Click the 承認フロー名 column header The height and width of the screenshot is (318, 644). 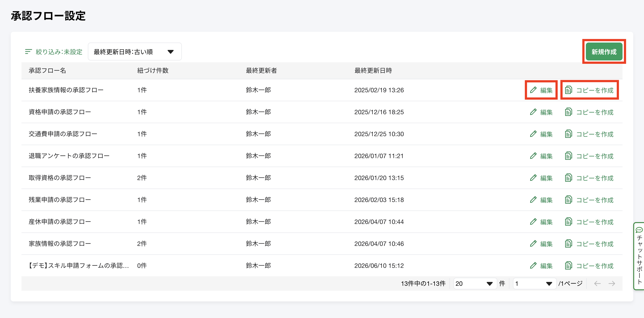(x=47, y=70)
